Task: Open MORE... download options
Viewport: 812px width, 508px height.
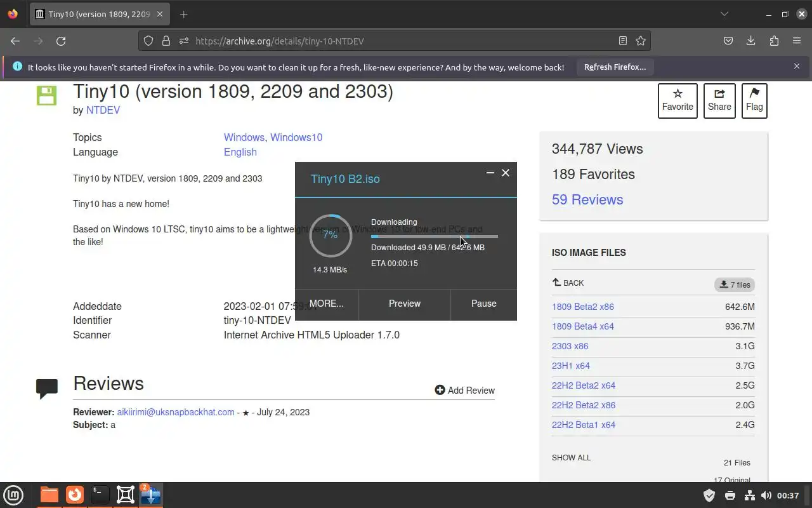Action: pos(327,304)
